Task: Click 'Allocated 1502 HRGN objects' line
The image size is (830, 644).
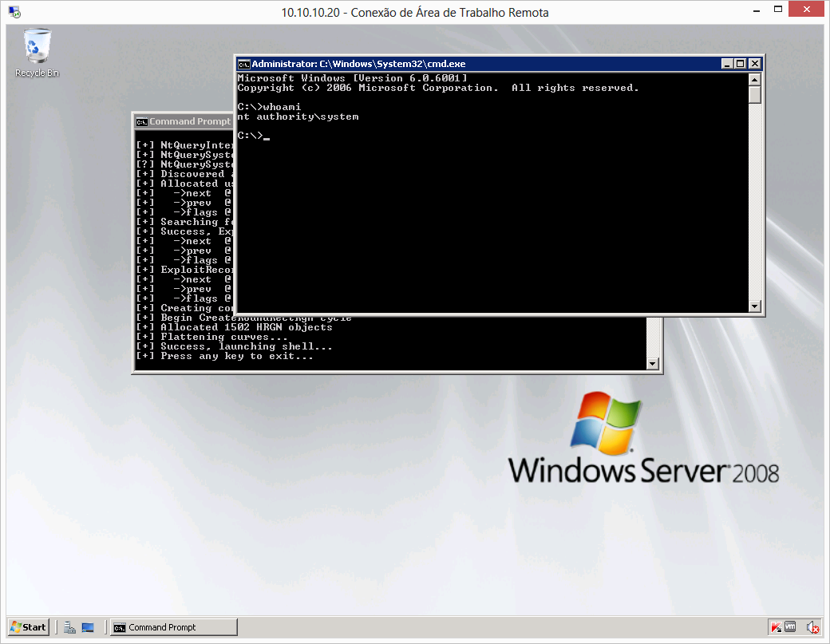Action: pos(234,327)
